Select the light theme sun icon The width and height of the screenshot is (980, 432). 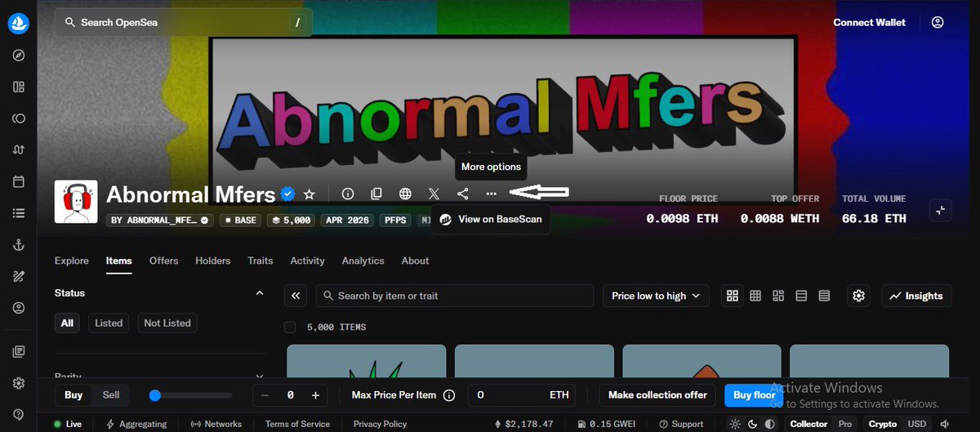click(736, 424)
